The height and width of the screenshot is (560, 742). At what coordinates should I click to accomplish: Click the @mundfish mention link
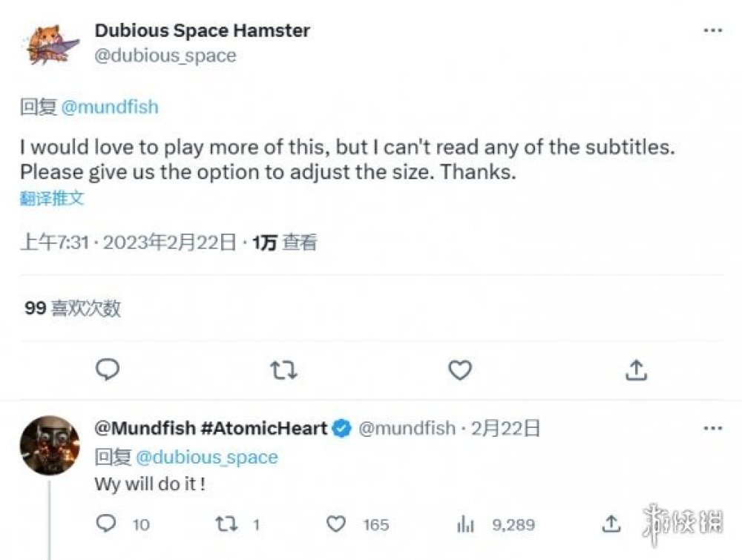tap(109, 107)
